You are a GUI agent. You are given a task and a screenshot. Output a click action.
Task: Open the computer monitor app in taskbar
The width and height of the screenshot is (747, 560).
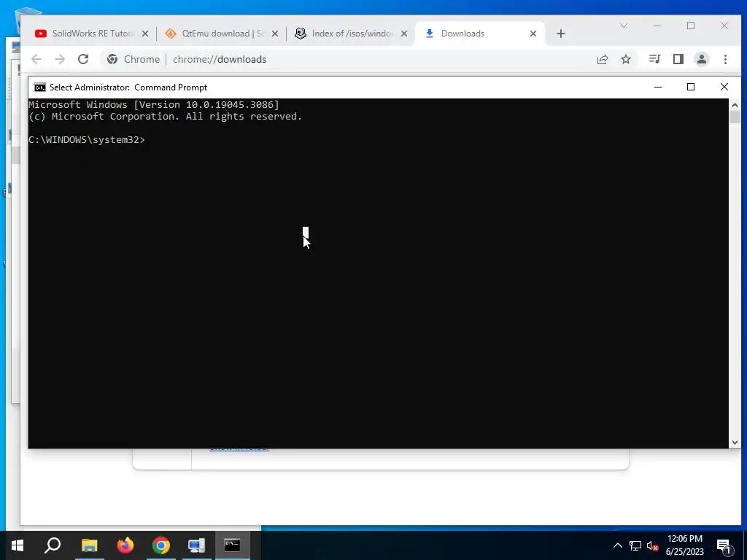pos(196,545)
